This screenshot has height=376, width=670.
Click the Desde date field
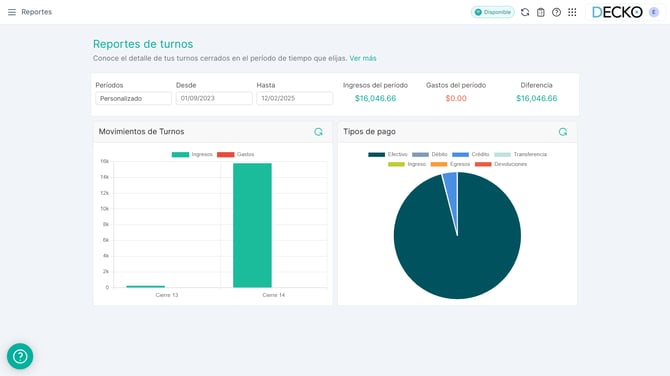coord(214,98)
